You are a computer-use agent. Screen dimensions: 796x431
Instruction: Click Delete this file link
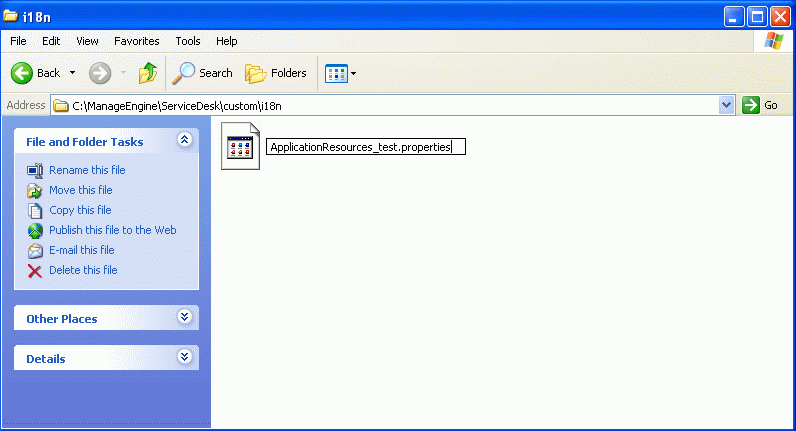click(83, 270)
